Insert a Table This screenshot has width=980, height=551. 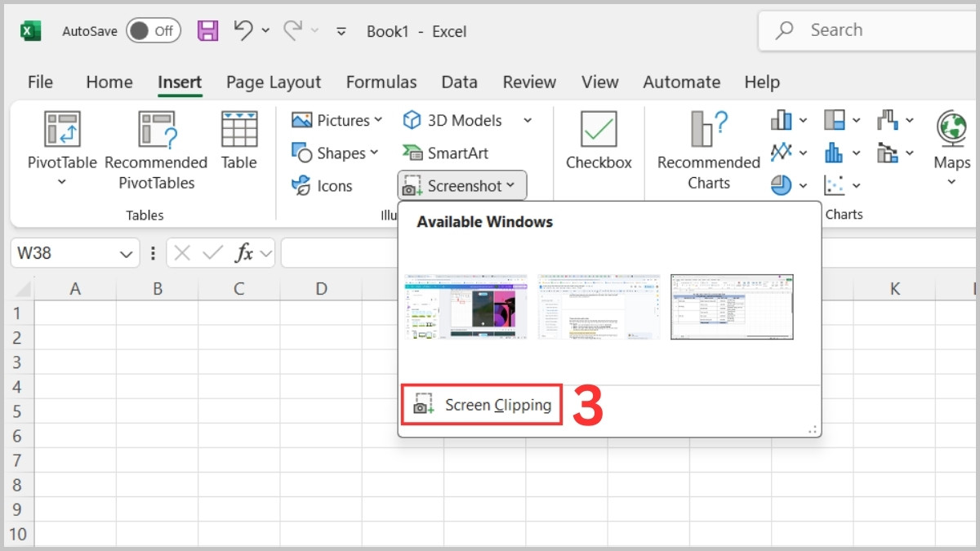click(238, 139)
